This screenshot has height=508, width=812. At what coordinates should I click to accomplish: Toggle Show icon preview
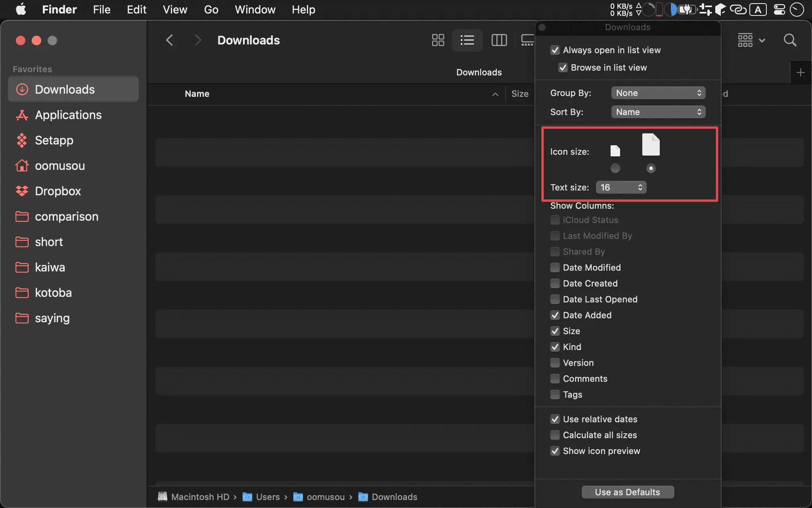tap(555, 451)
